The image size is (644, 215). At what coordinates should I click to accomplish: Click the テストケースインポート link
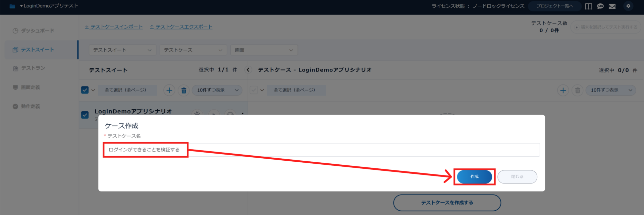(114, 27)
